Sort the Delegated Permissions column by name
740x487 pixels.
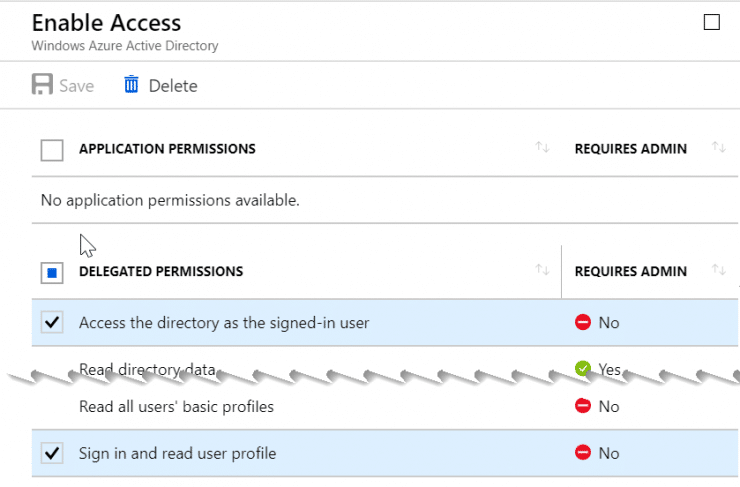tap(542, 270)
